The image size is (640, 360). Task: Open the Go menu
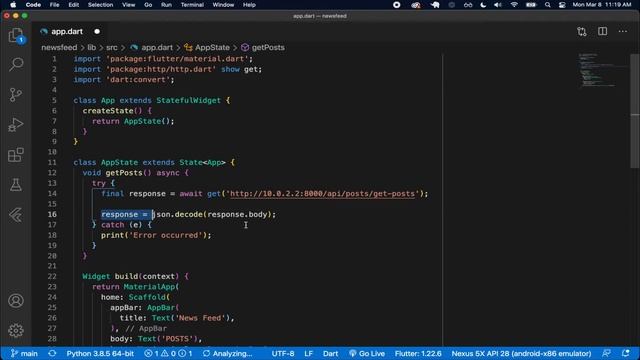[x=148, y=5]
